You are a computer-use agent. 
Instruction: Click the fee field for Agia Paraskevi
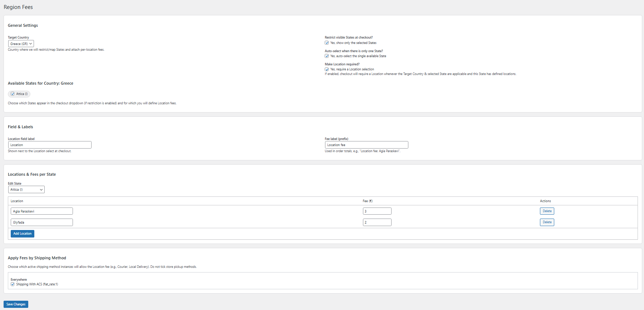[377, 211]
